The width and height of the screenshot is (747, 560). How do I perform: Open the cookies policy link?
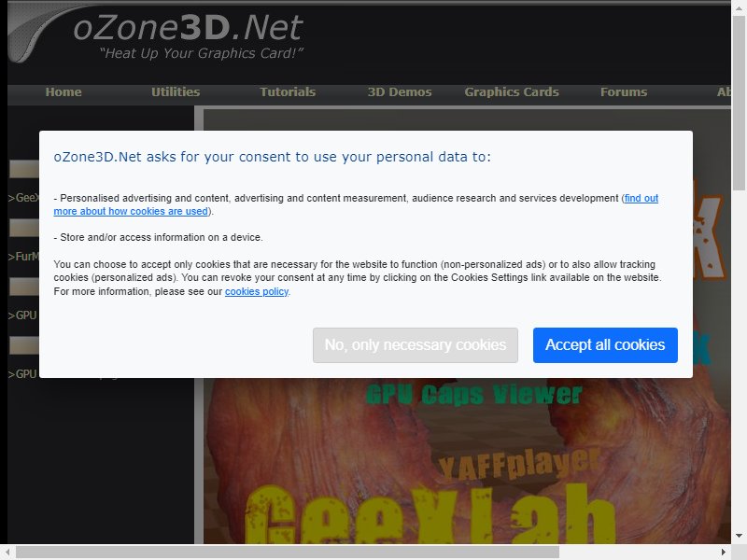click(256, 291)
